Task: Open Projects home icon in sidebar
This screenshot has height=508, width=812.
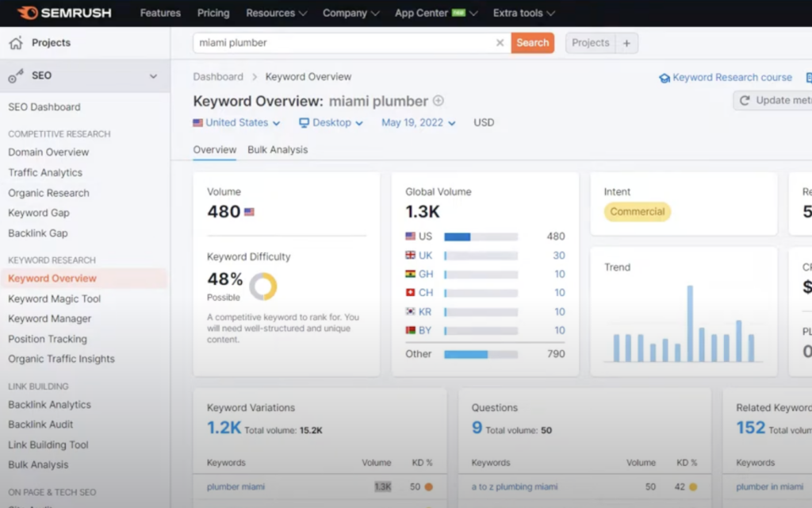Action: [x=16, y=43]
